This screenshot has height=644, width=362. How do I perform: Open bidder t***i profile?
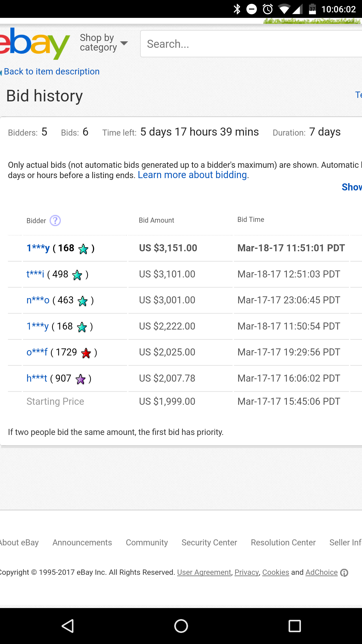(35, 274)
